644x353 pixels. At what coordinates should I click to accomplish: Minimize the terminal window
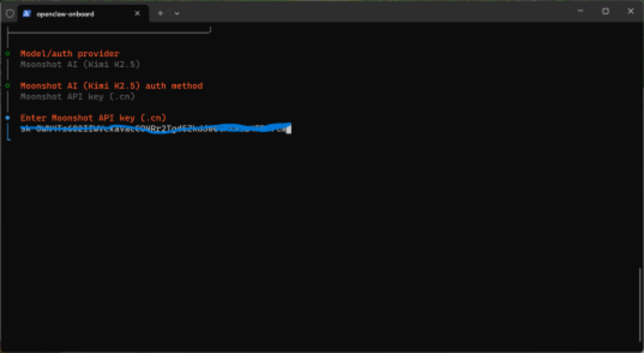click(x=580, y=11)
